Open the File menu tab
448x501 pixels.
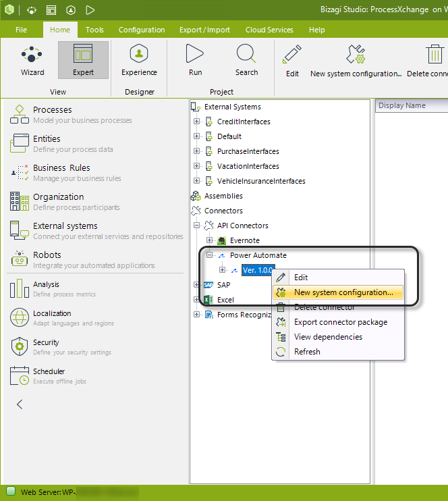tap(21, 30)
